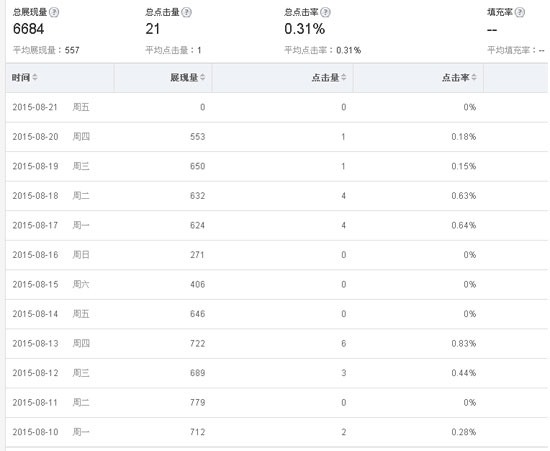Click the 722 impressions cell for 2015-08-13

point(197,343)
